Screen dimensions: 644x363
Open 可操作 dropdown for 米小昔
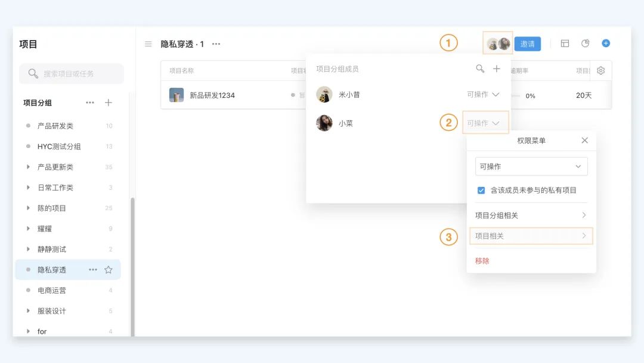tap(483, 94)
